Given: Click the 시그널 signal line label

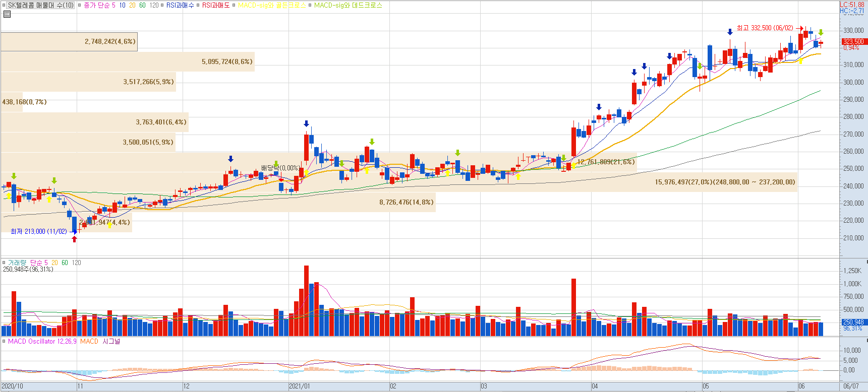Looking at the screenshot, I should tap(111, 341).
